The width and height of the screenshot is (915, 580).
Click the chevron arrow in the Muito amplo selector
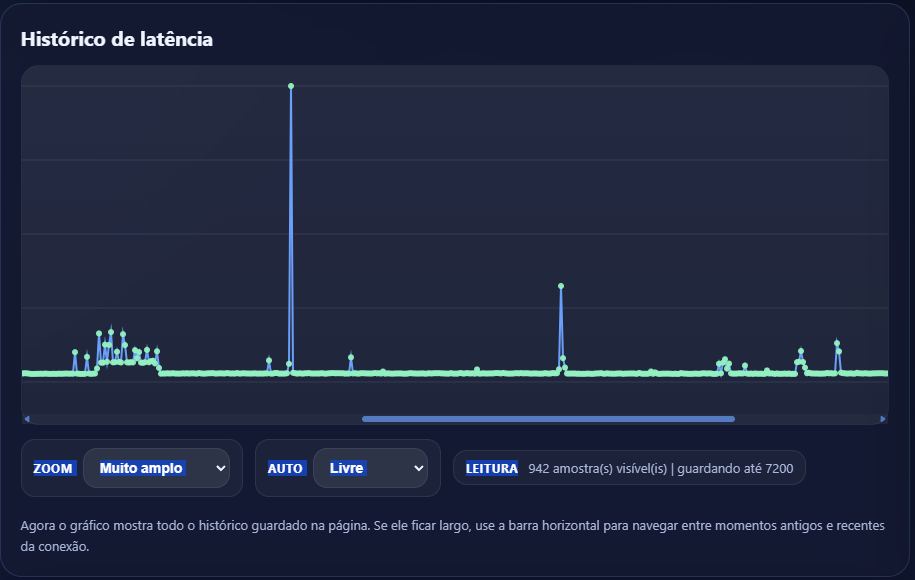pos(221,468)
